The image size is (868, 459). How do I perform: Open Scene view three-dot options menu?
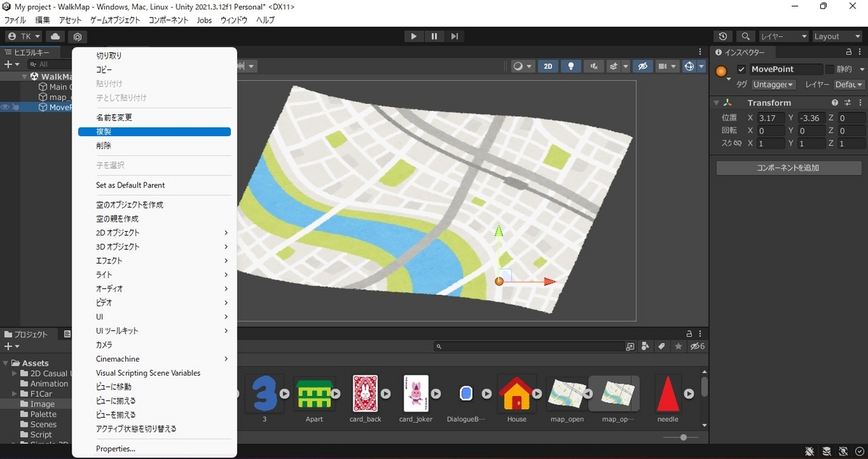700,51
